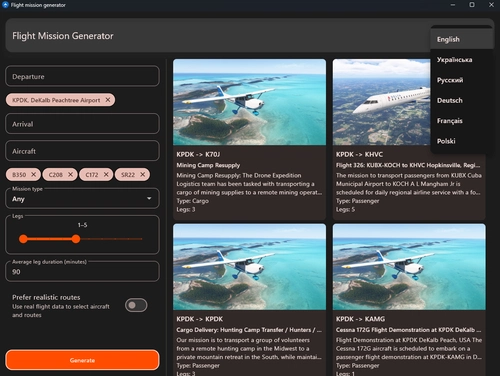Click the Mining Camp Resupply title

pyautogui.click(x=208, y=165)
